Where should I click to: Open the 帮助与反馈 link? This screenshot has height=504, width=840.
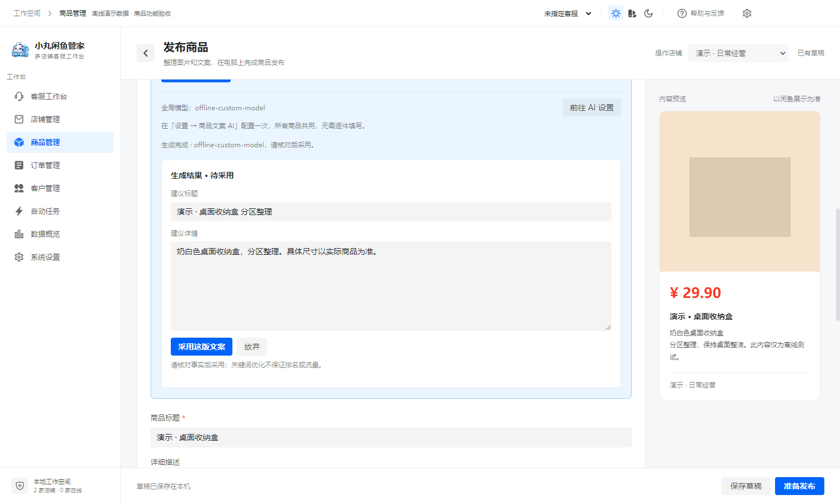(x=701, y=13)
